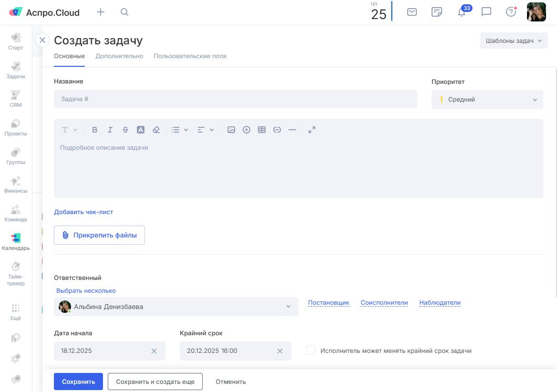The height and width of the screenshot is (392, 557).
Task: Click the Сохранить button
Action: (x=78, y=382)
